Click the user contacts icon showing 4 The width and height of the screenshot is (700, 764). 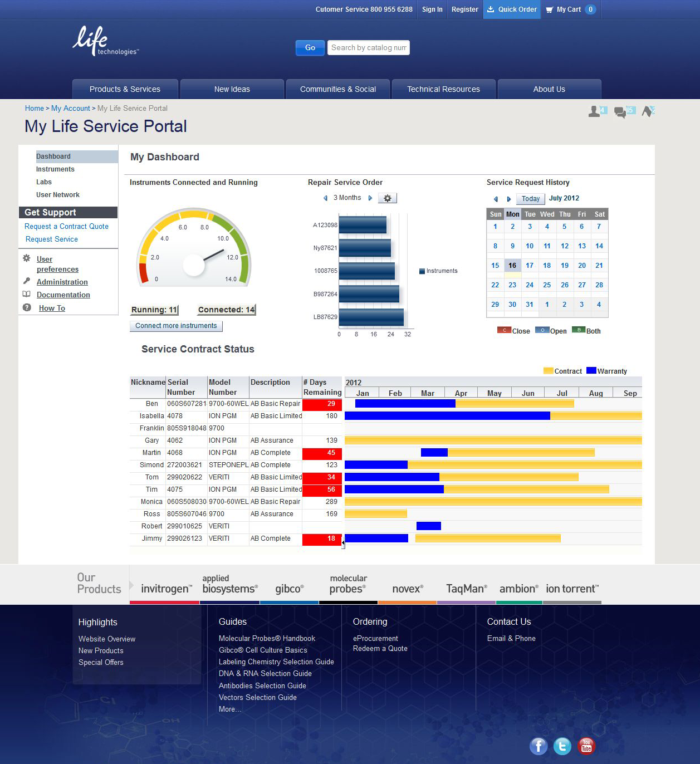pyautogui.click(x=596, y=111)
